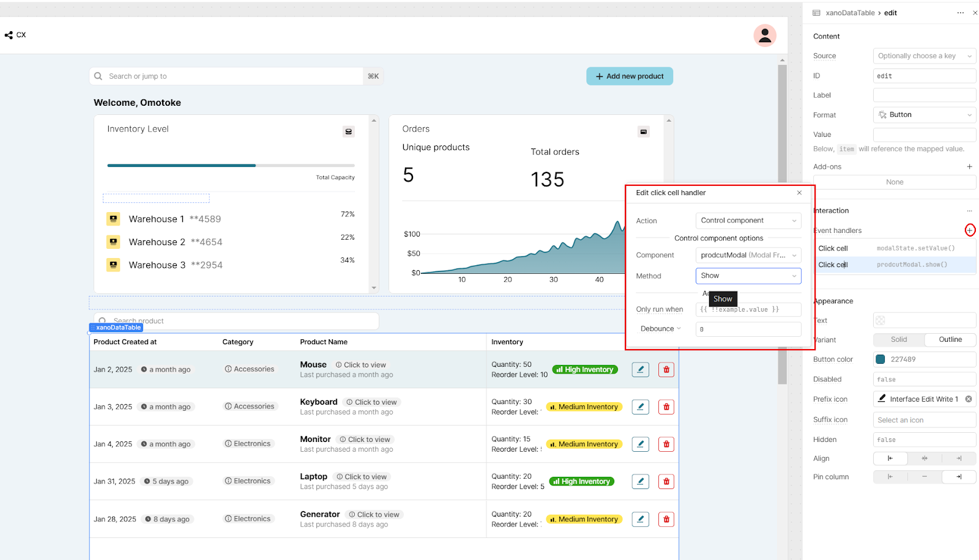Click to view Generator product
This screenshot has width=979, height=560.
tap(374, 515)
